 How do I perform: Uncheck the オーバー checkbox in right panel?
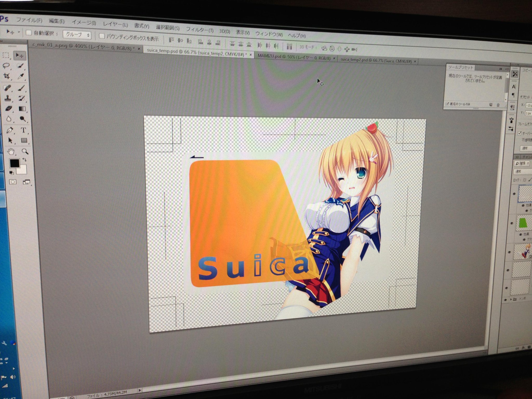[519, 133]
